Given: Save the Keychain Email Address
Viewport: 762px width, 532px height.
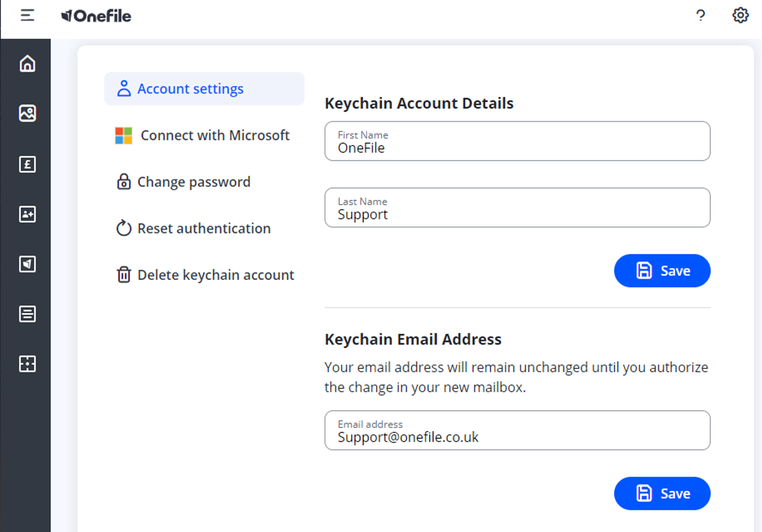Looking at the screenshot, I should (662, 494).
